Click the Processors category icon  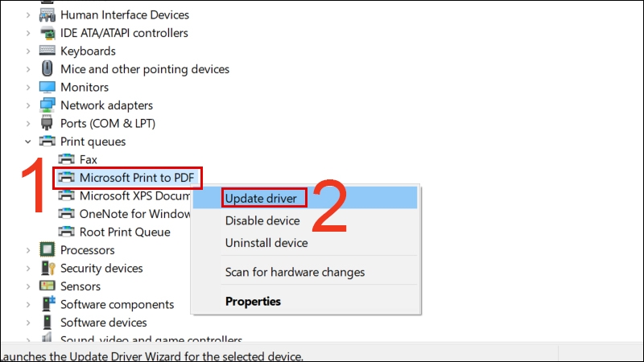(x=47, y=250)
